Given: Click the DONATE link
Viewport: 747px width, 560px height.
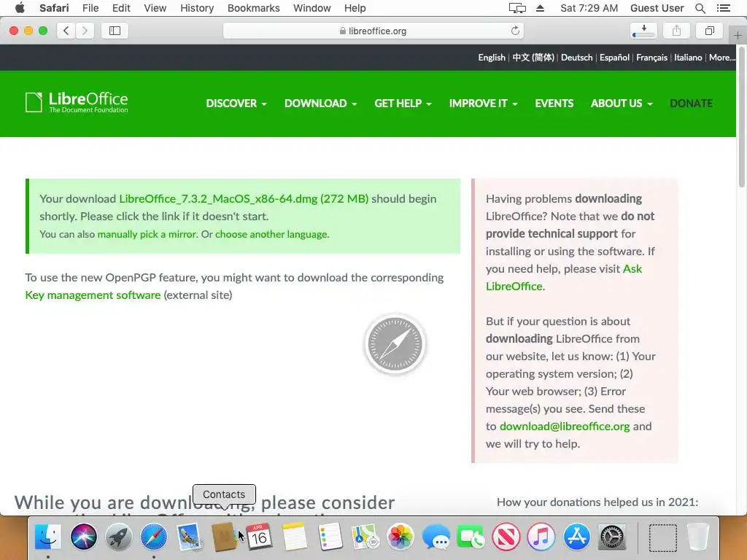Looking at the screenshot, I should coord(692,104).
